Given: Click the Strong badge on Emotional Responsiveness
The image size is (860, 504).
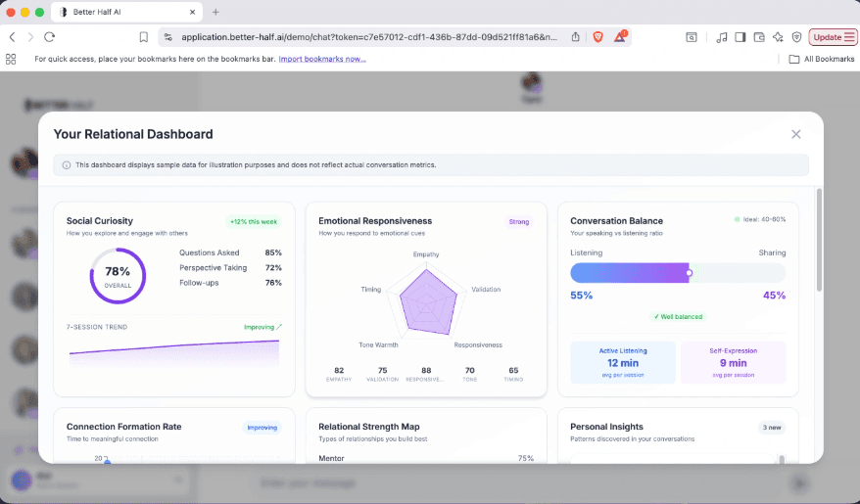Looking at the screenshot, I should pyautogui.click(x=519, y=222).
